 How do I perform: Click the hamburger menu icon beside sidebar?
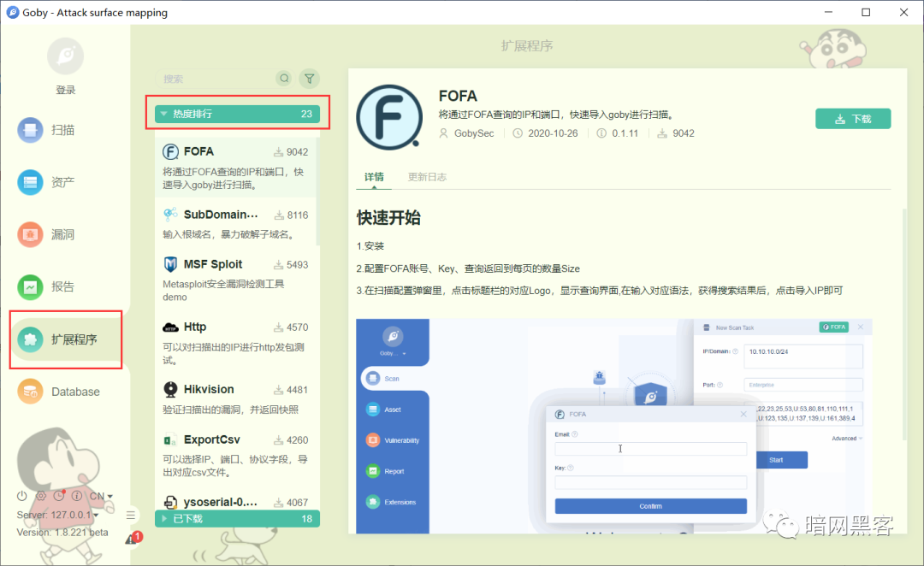[x=131, y=516]
